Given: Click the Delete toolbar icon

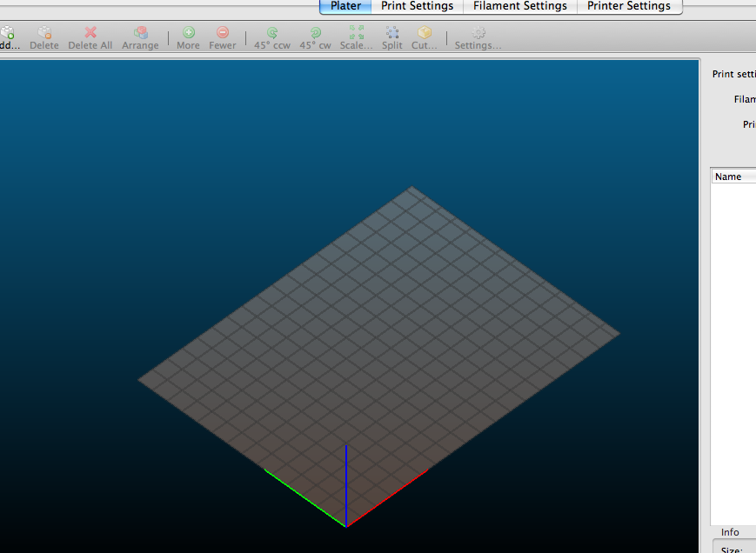Looking at the screenshot, I should pos(44,32).
